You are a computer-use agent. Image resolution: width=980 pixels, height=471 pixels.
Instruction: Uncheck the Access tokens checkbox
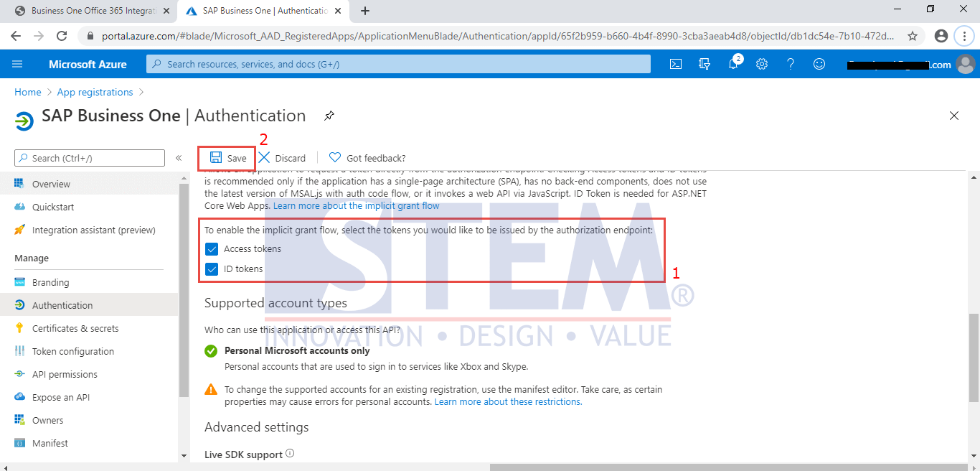pos(212,248)
